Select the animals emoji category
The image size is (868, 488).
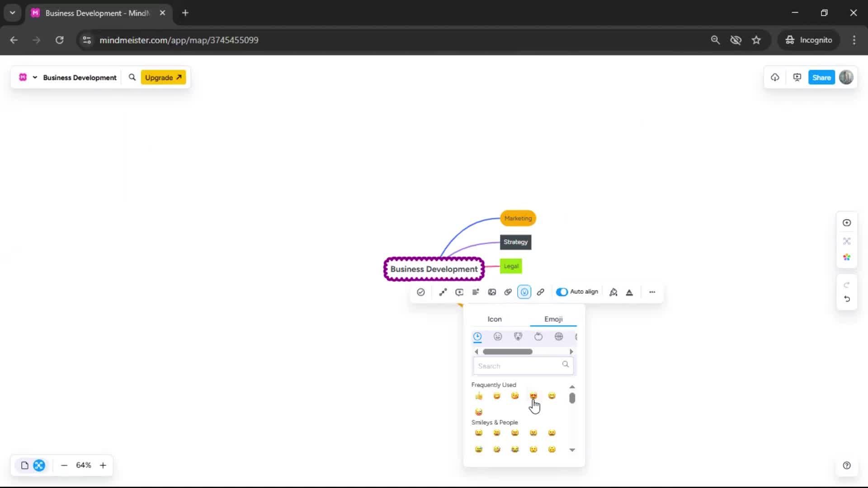(x=518, y=337)
